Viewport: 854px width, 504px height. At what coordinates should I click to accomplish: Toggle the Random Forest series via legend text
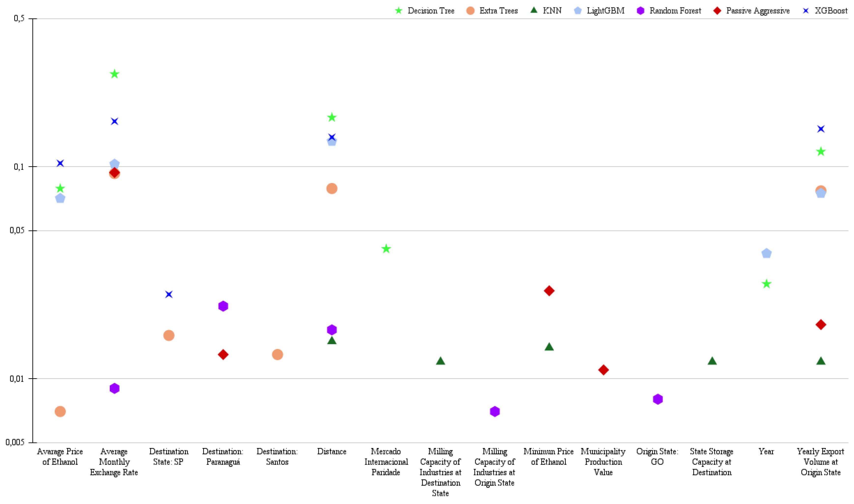coord(675,11)
